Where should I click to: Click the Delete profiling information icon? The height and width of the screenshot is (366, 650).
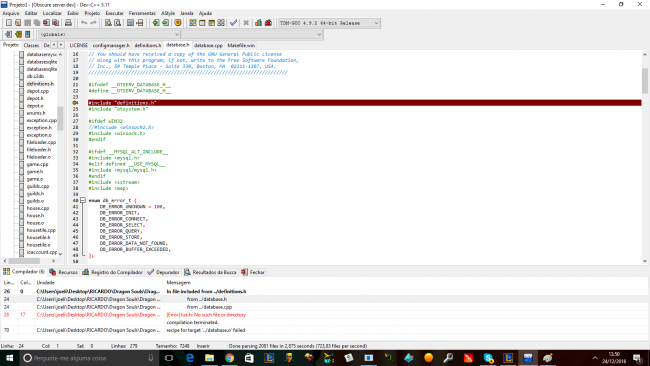point(268,23)
